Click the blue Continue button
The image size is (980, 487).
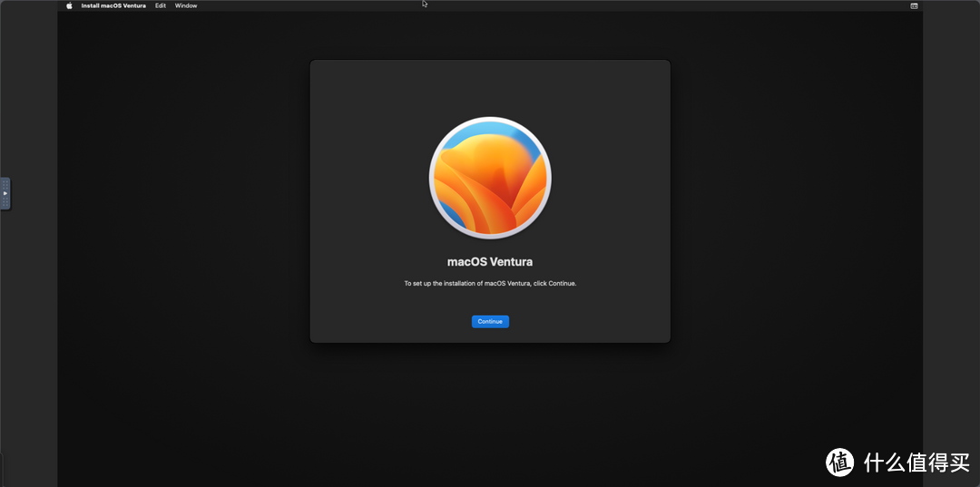click(490, 322)
